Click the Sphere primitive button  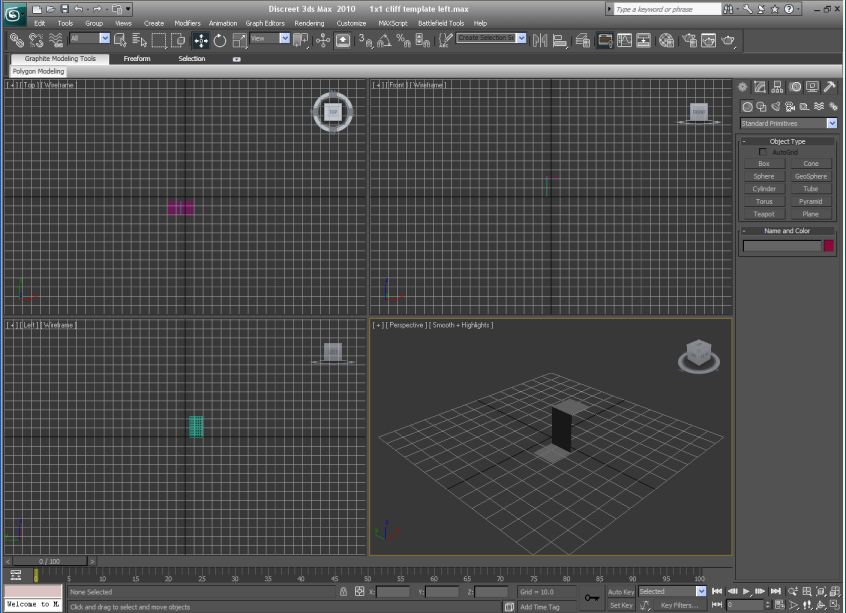click(x=764, y=176)
